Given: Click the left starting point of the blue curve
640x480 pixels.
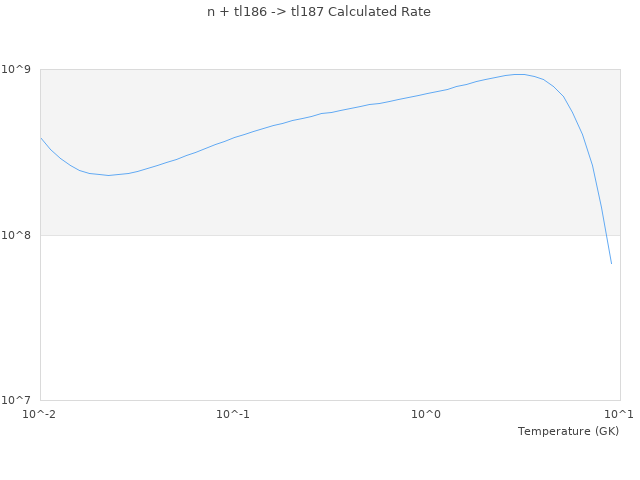Looking at the screenshot, I should point(40,138).
